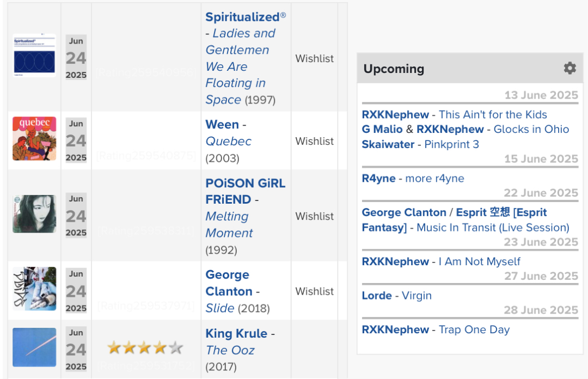Open the release Glocks in Ohio
Viewport: 588px width, 379px height.
pyautogui.click(x=531, y=129)
